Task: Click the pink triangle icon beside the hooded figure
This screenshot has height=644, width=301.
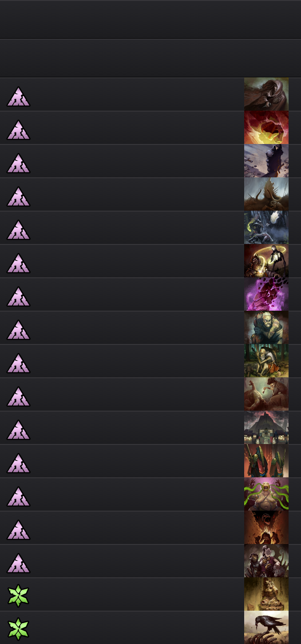Action: point(18,96)
